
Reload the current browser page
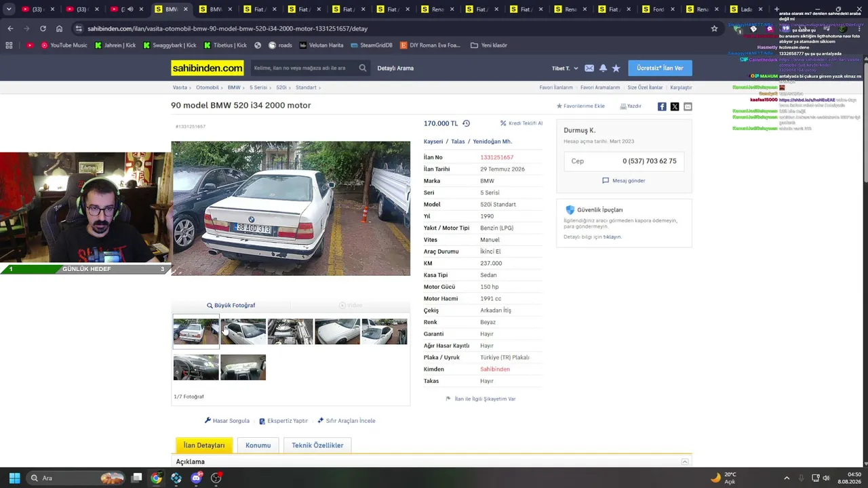[43, 28]
